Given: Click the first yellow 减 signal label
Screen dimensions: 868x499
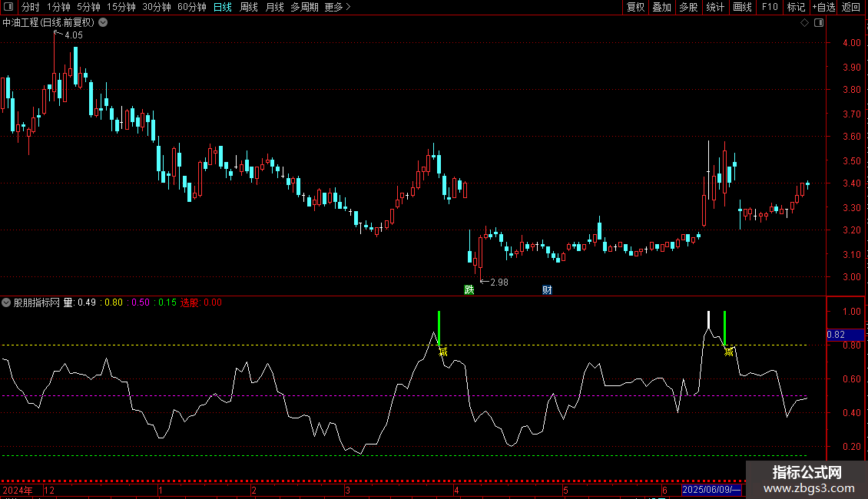Looking at the screenshot, I should coord(443,352).
